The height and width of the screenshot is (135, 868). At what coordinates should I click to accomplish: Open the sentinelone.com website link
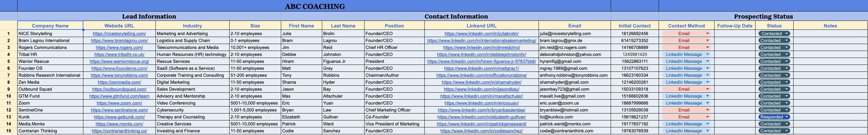(x=119, y=110)
